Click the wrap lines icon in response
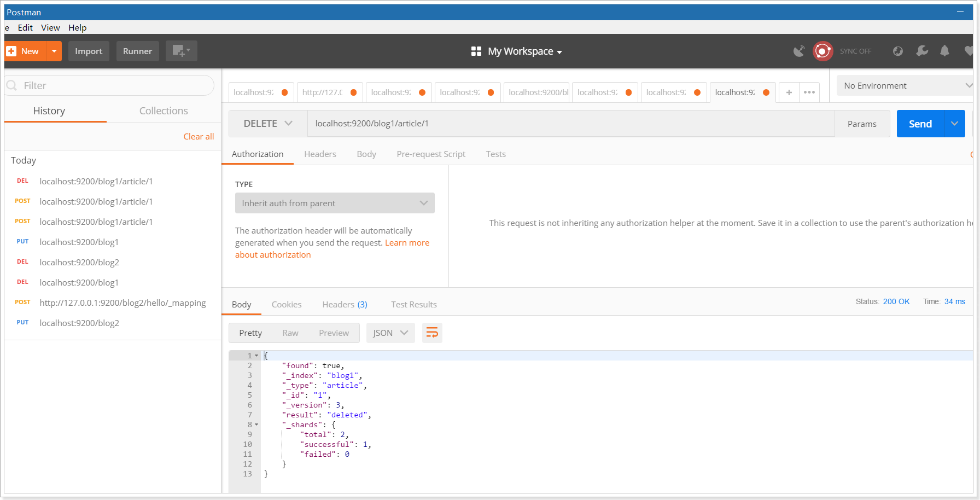Image resolution: width=980 pixels, height=500 pixels. (x=432, y=333)
